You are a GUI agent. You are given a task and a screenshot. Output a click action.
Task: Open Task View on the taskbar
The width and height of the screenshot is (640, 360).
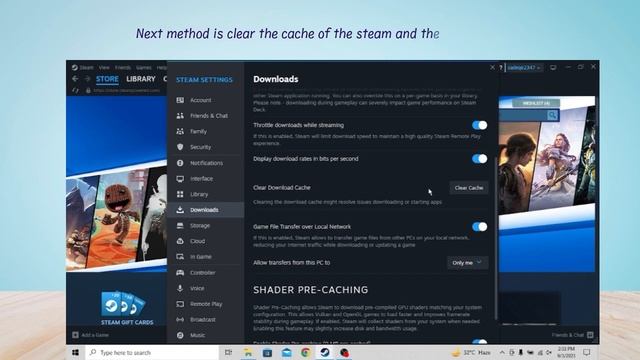pyautogui.click(x=229, y=352)
